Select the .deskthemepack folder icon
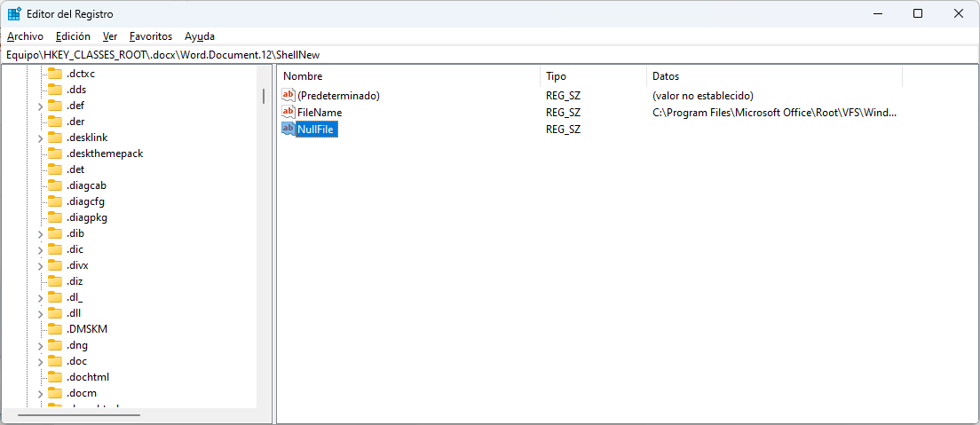 pyautogui.click(x=56, y=153)
